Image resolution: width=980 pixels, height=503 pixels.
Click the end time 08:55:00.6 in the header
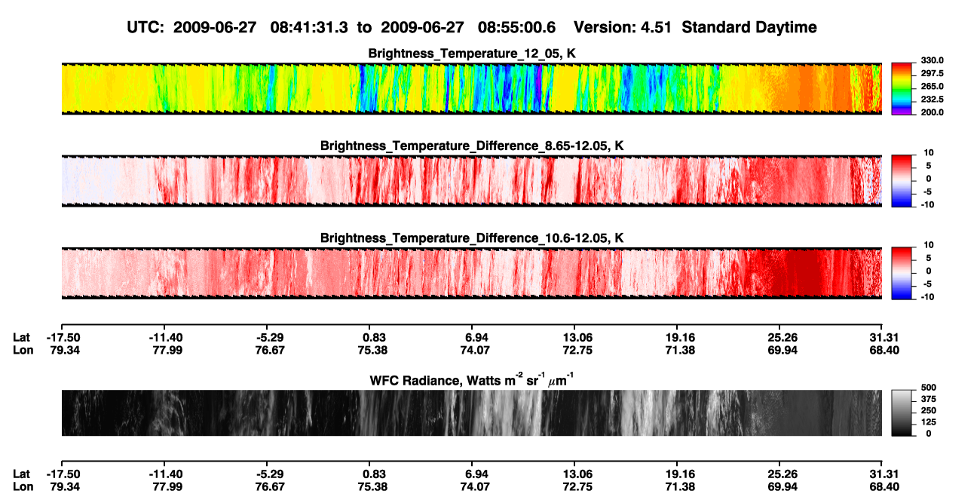pyautogui.click(x=516, y=27)
